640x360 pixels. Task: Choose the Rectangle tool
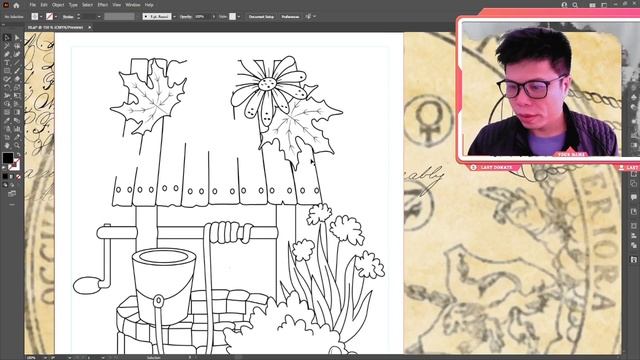(7, 71)
